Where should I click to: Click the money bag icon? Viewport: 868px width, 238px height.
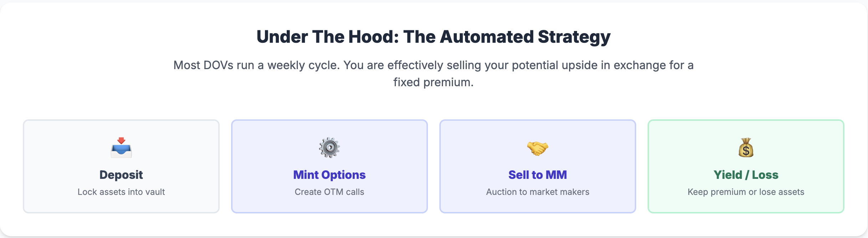tap(746, 148)
